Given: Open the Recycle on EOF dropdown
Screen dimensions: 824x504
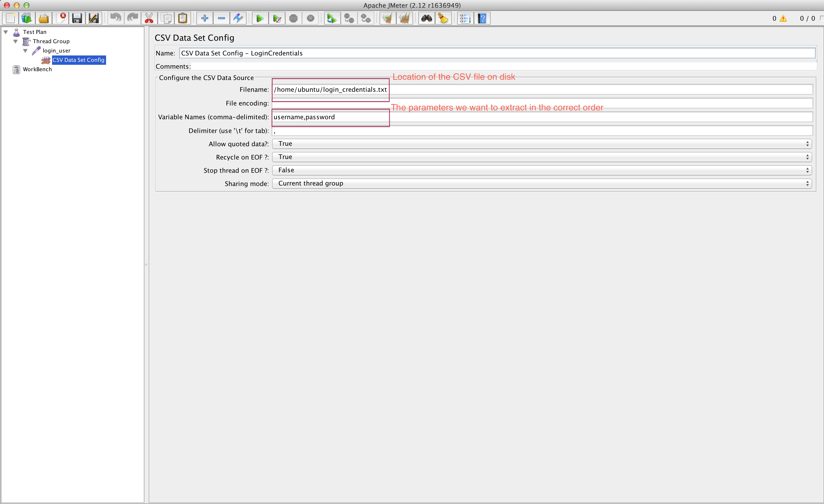Looking at the screenshot, I should pyautogui.click(x=542, y=157).
